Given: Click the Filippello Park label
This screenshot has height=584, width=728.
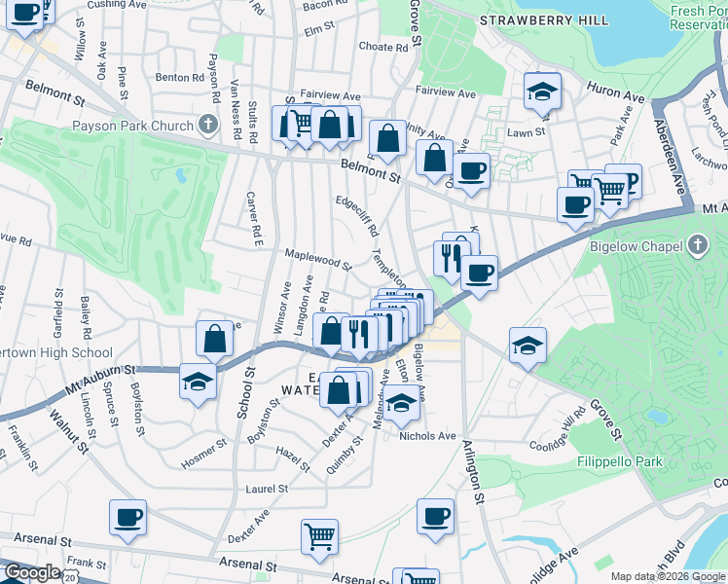Looking at the screenshot, I should (620, 461).
